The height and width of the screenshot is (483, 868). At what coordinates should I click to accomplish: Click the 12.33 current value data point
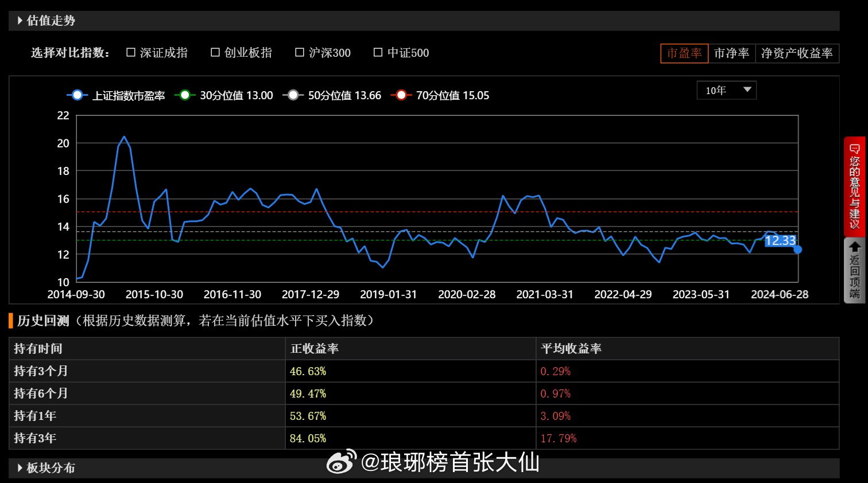tap(797, 250)
